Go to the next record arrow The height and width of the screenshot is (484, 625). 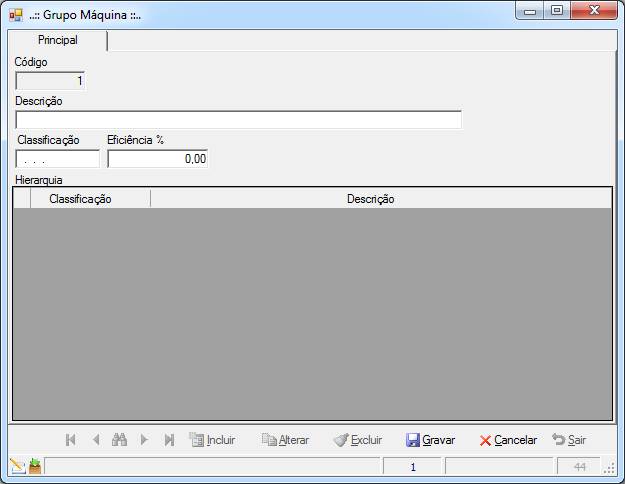pyautogui.click(x=144, y=440)
